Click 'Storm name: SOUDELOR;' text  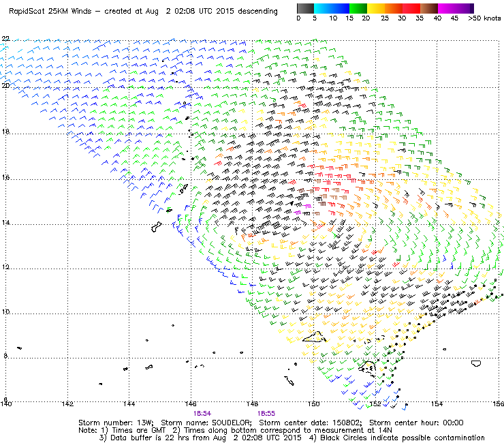click(x=206, y=423)
